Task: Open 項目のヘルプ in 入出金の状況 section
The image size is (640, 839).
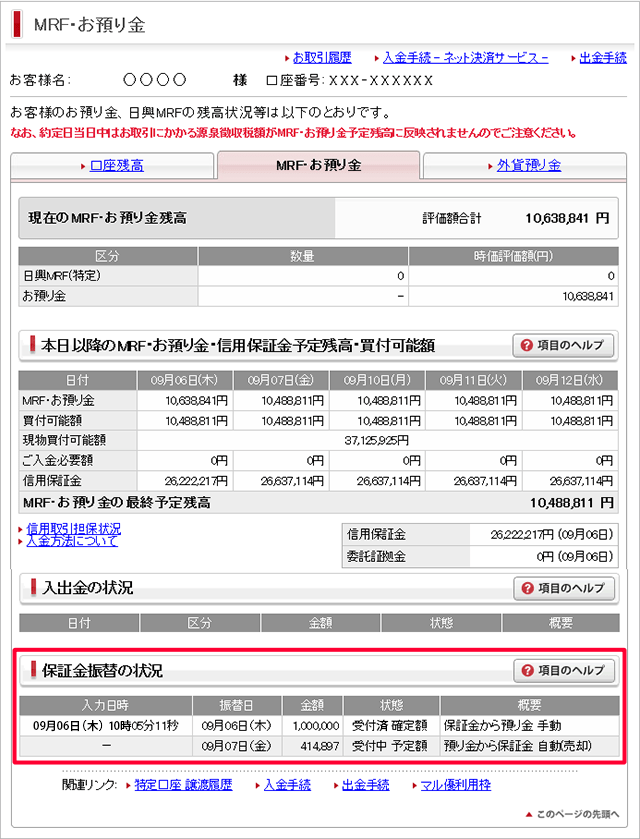Action: [x=564, y=588]
